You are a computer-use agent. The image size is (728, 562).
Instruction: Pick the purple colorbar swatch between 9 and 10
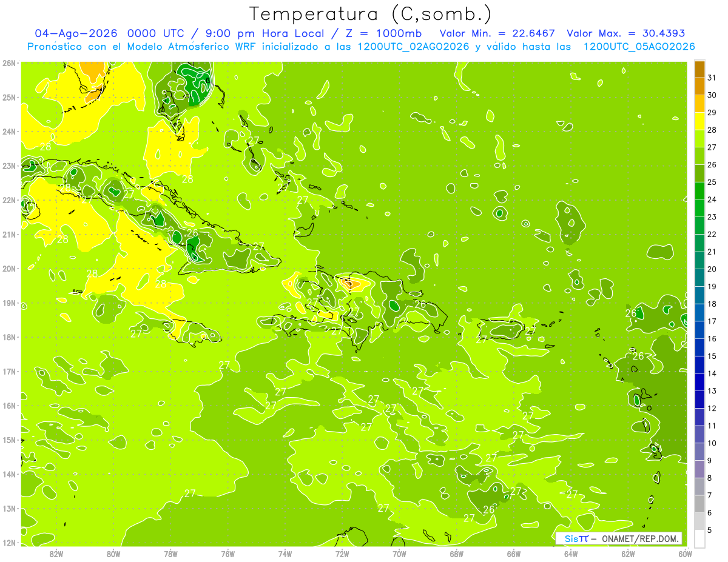(x=699, y=452)
